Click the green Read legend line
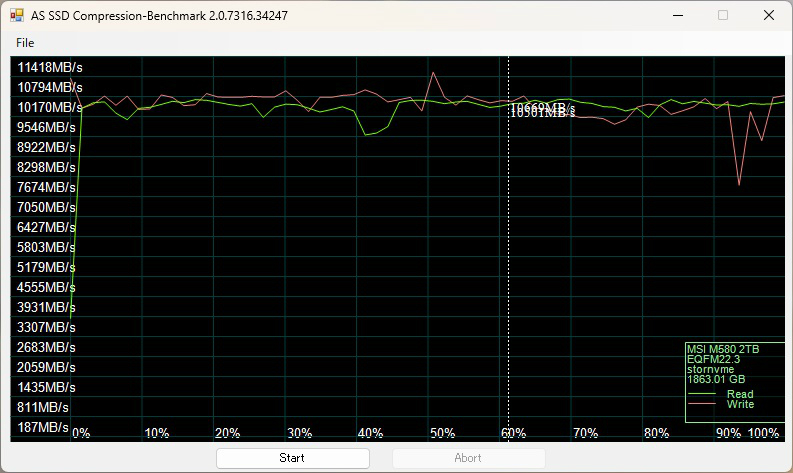793x473 pixels. 702,394
